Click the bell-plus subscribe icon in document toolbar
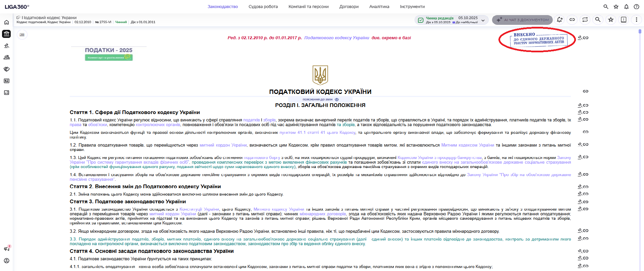This screenshot has height=271, width=644. pyautogui.click(x=559, y=20)
